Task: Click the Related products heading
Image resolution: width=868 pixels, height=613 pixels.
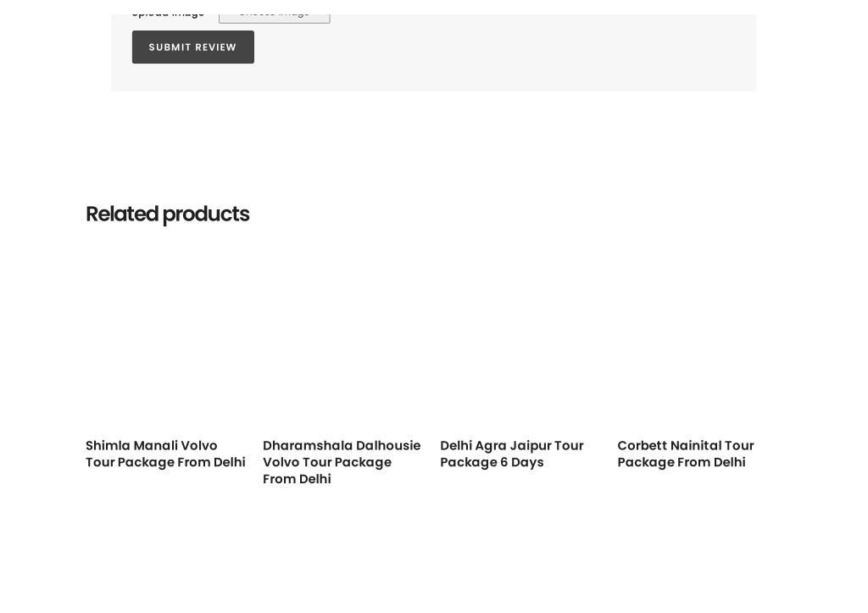Action: point(167,215)
